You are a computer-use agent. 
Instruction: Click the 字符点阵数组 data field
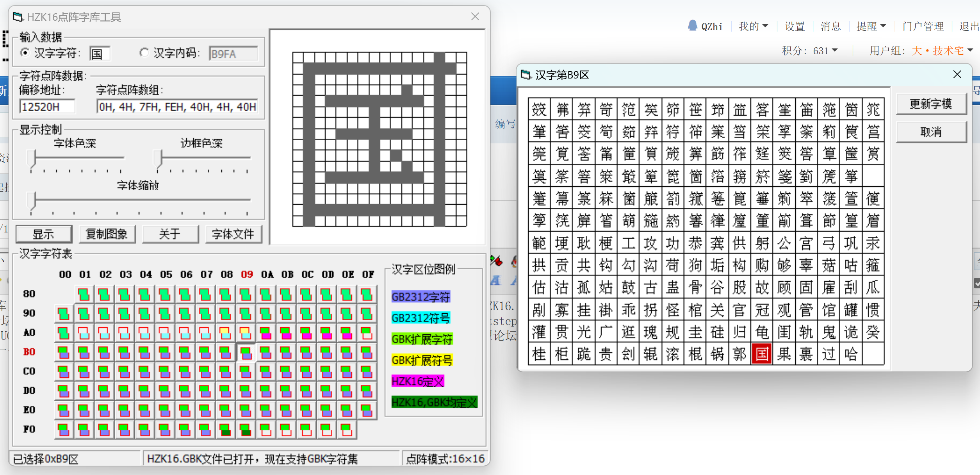(178, 107)
